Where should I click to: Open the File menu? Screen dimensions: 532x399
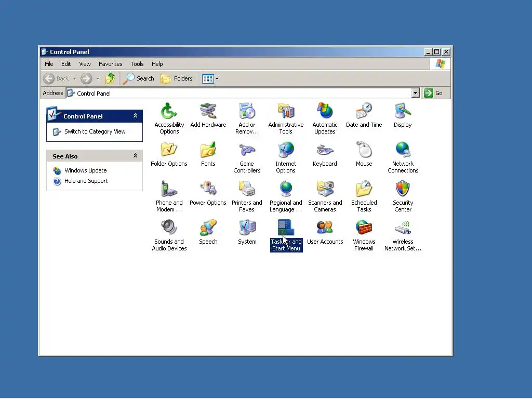click(49, 64)
